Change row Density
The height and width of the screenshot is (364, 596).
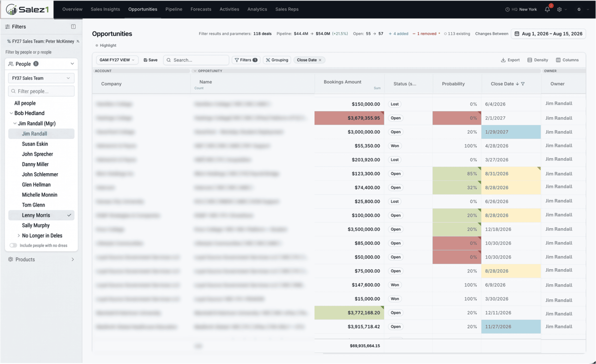click(538, 60)
